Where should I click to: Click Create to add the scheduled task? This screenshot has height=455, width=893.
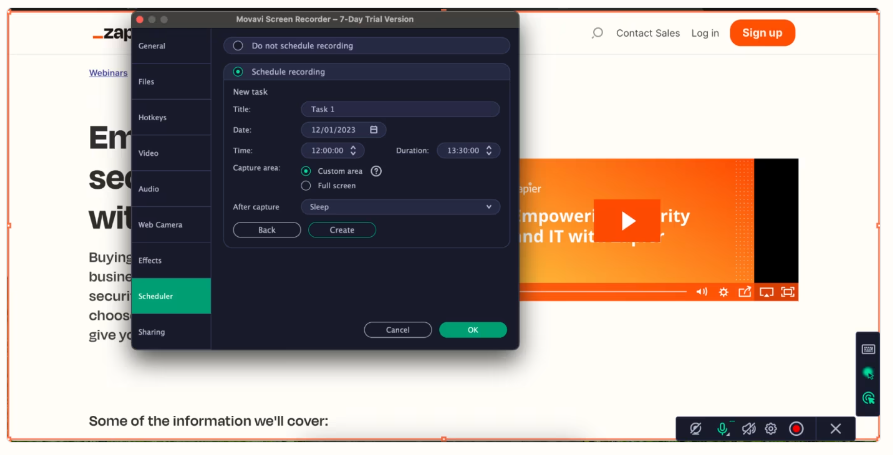pyautogui.click(x=342, y=230)
